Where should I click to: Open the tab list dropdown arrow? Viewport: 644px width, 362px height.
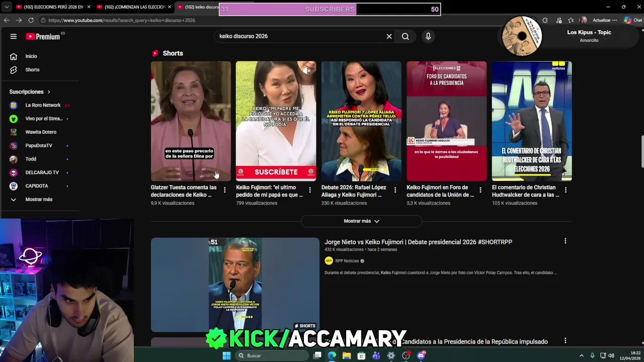(6, 7)
